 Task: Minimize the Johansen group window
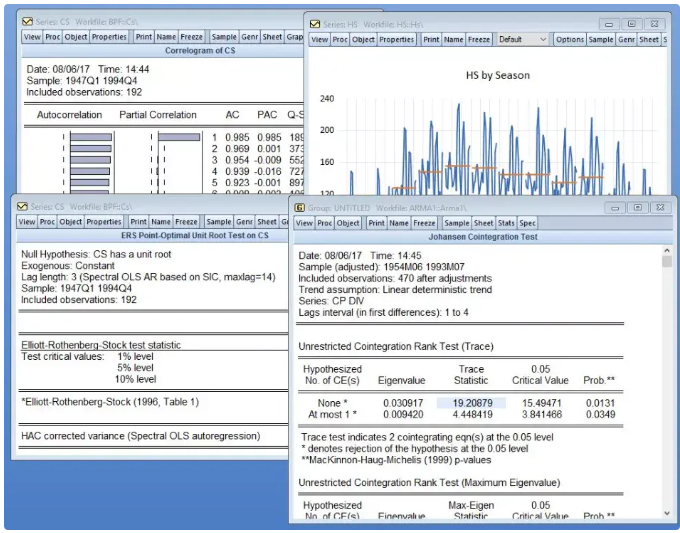(615, 208)
